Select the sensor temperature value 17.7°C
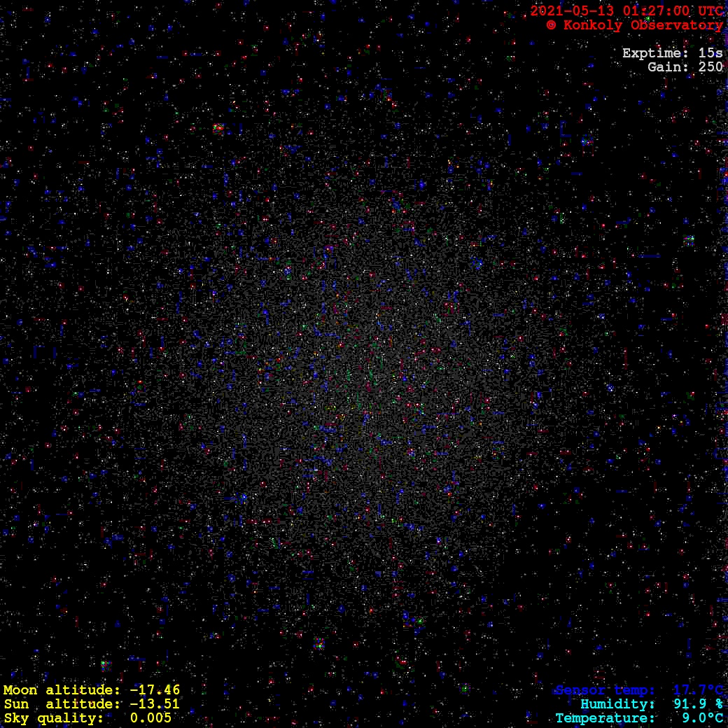The height and width of the screenshot is (728, 728). coord(698,690)
